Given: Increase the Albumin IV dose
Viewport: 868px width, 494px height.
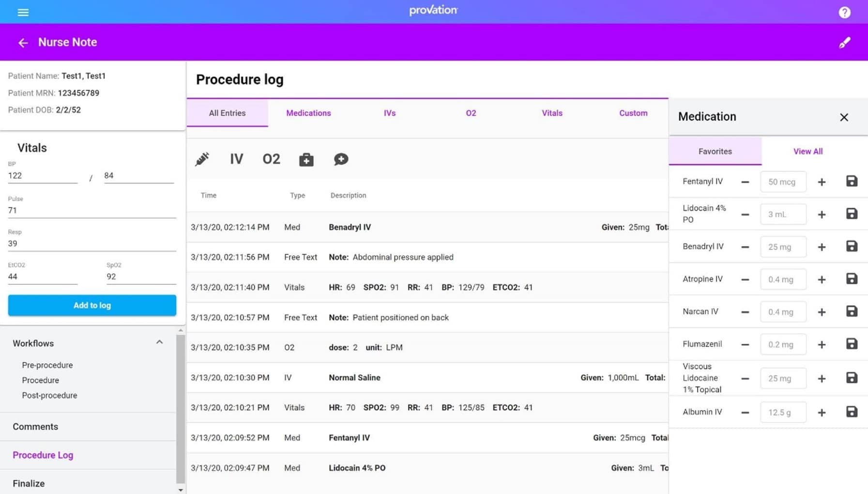Looking at the screenshot, I should 822,413.
